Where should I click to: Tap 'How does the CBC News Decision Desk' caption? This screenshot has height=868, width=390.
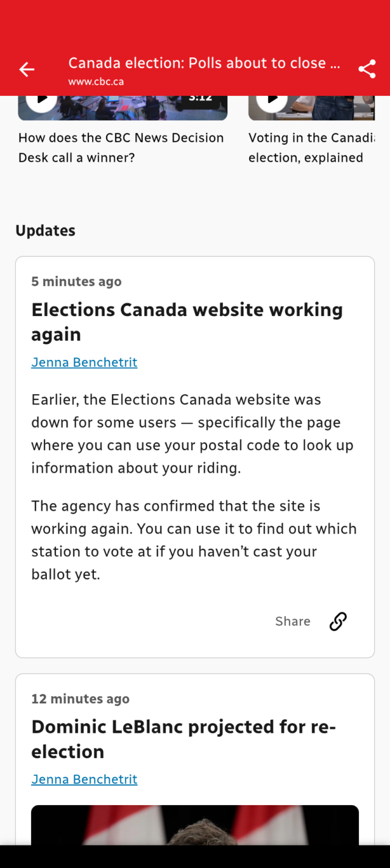121,148
